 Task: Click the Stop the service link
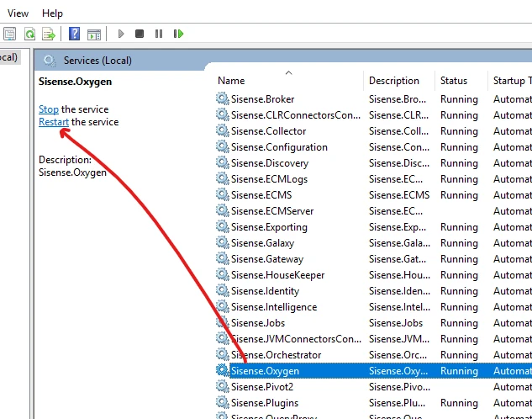(49, 109)
